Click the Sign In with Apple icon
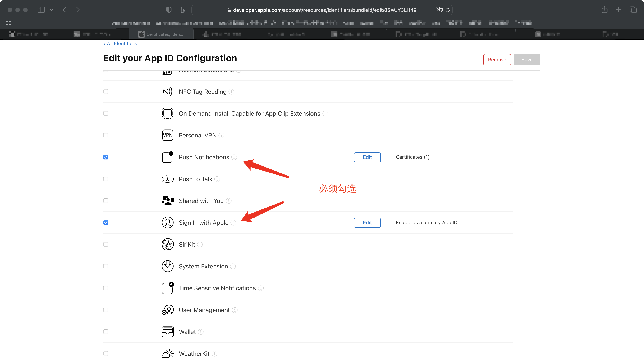The image size is (644, 360). click(x=168, y=223)
